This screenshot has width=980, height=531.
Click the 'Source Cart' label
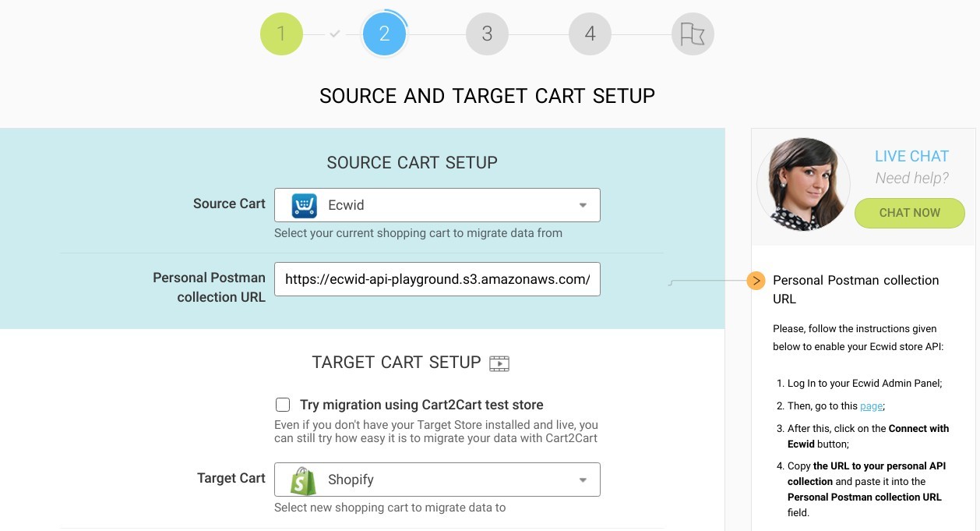(229, 204)
